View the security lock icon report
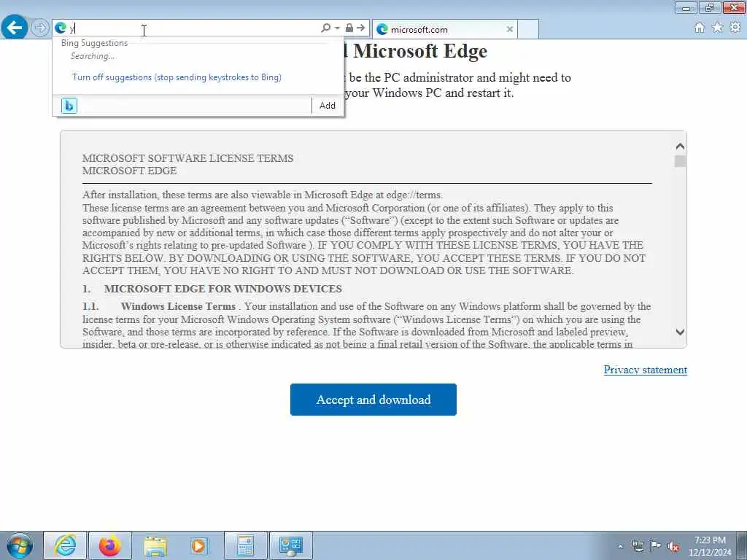The image size is (747, 560). click(x=349, y=28)
